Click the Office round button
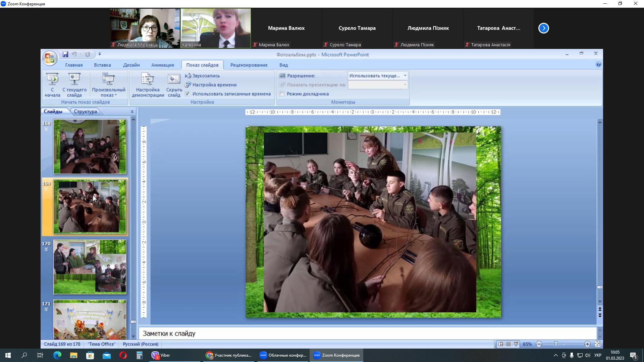644x362 pixels. click(x=50, y=58)
